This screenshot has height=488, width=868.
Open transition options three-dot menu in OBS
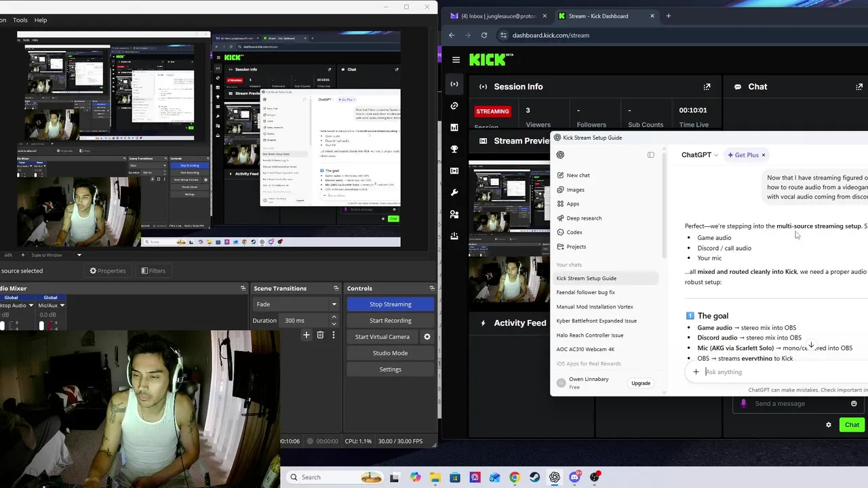(333, 335)
